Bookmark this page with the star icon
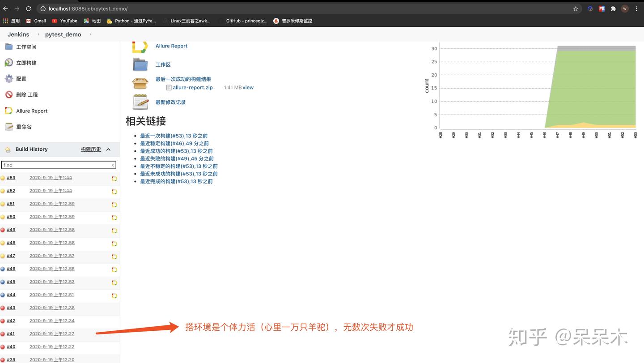Viewport: 644px width, 363px height. coord(576,9)
